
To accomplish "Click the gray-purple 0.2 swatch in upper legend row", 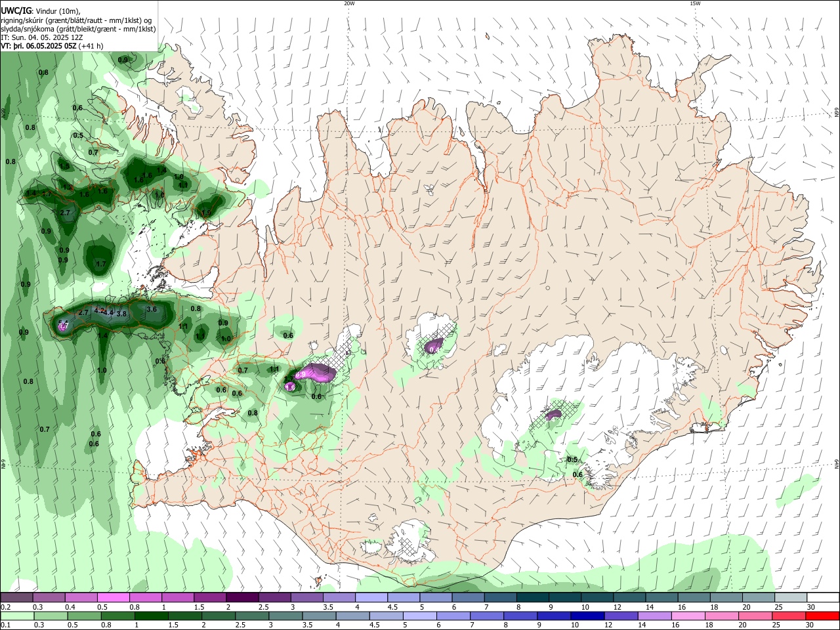I will [16, 597].
